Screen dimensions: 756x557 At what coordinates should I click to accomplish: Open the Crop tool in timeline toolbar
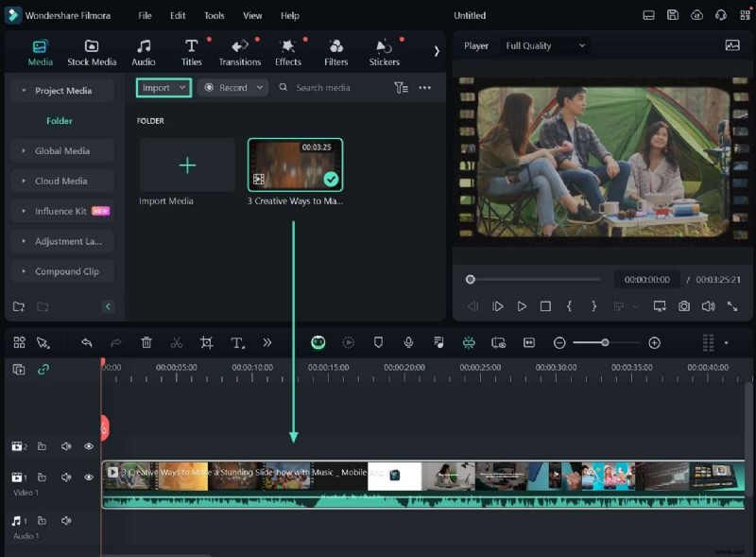pyautogui.click(x=207, y=342)
